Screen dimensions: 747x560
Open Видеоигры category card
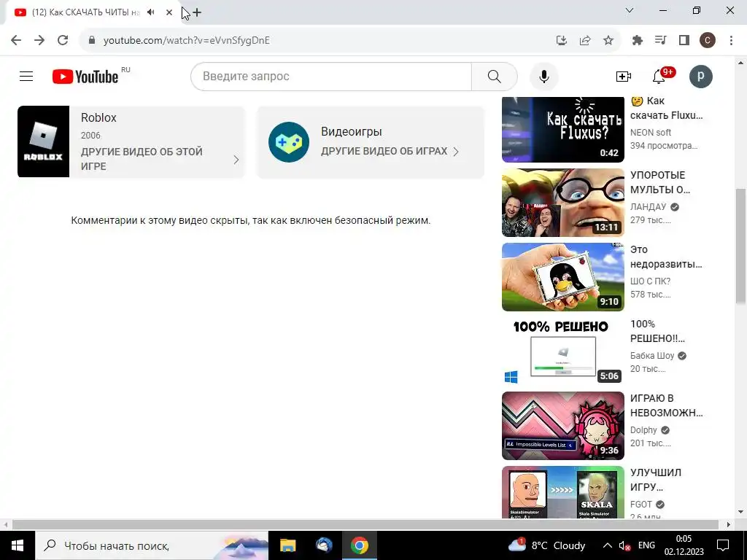point(371,141)
